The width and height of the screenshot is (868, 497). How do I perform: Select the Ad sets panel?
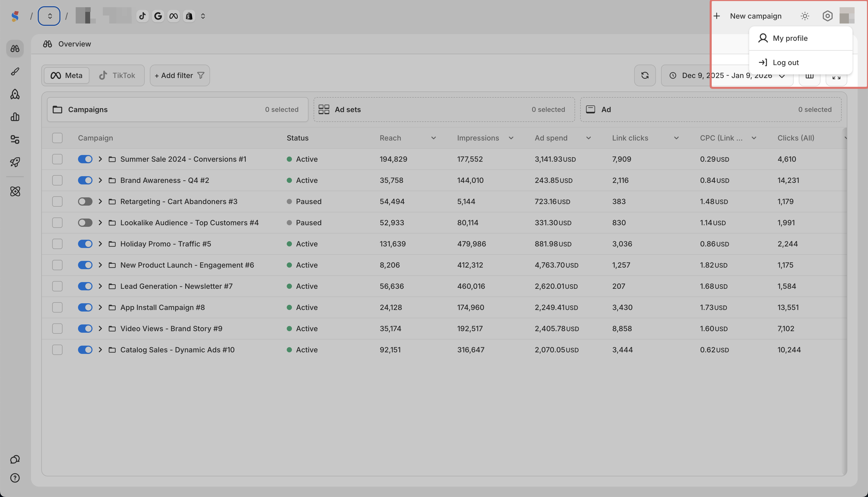coord(444,110)
